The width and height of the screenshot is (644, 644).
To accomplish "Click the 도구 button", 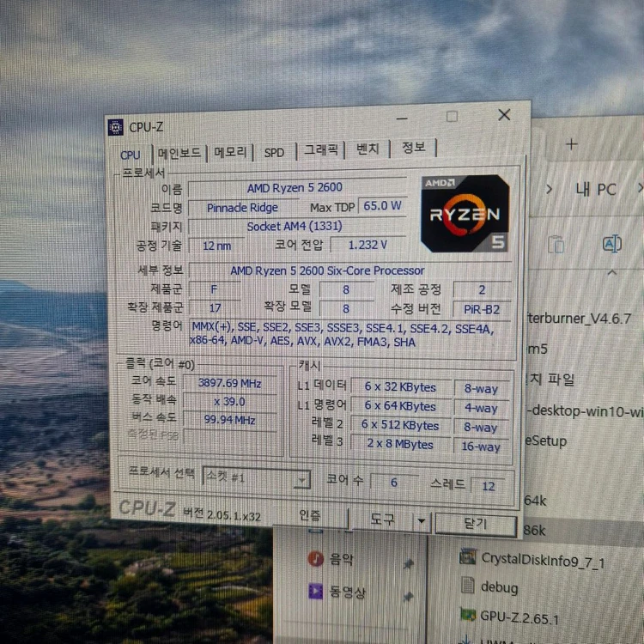I will 382,520.
